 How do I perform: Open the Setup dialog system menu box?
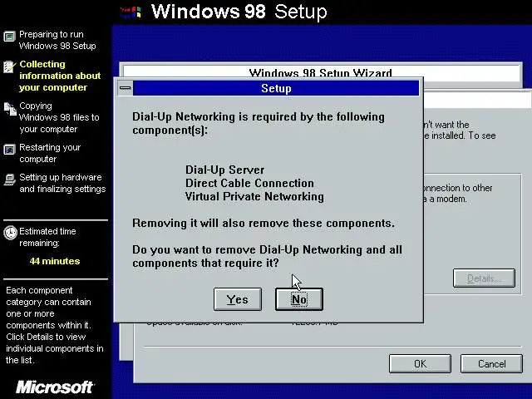tap(126, 88)
